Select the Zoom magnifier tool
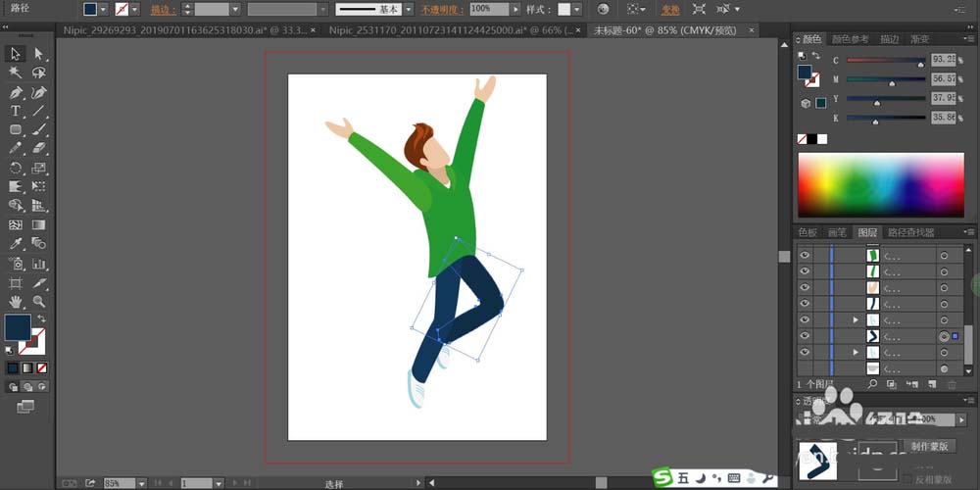 coord(39,301)
